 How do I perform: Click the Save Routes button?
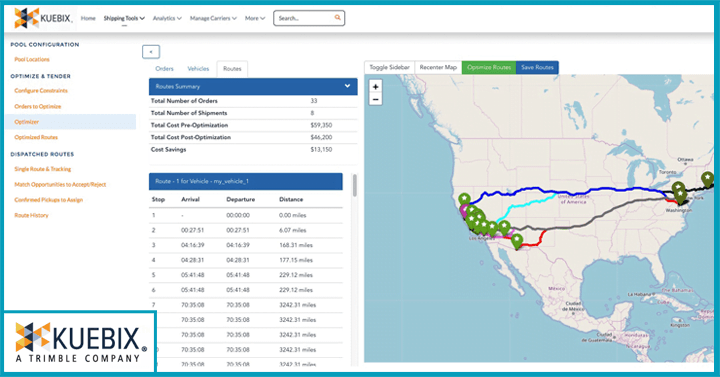coord(537,68)
